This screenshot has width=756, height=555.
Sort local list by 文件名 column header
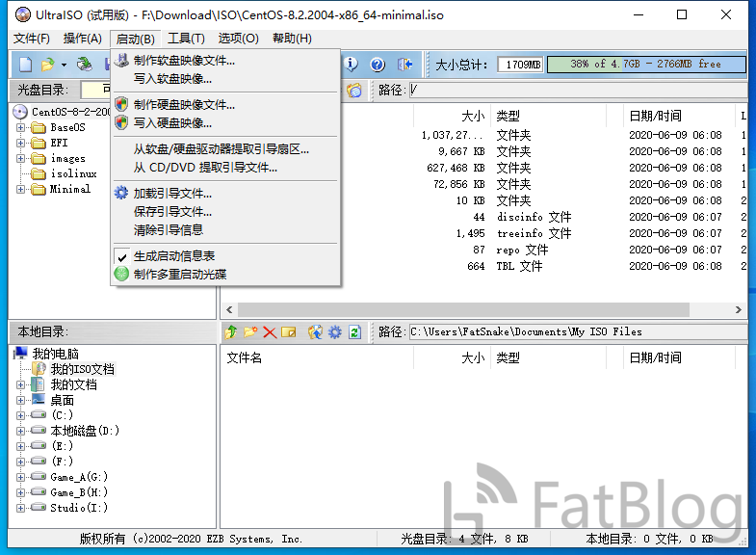[x=317, y=357]
